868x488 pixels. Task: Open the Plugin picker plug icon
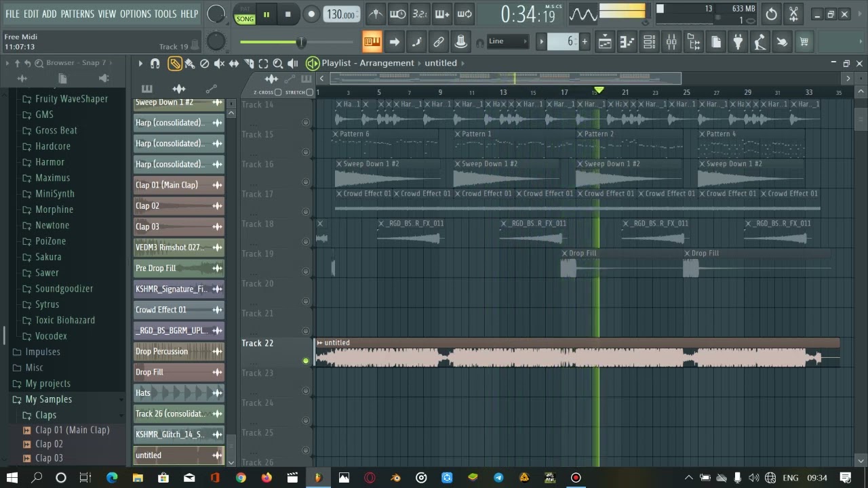click(x=738, y=42)
